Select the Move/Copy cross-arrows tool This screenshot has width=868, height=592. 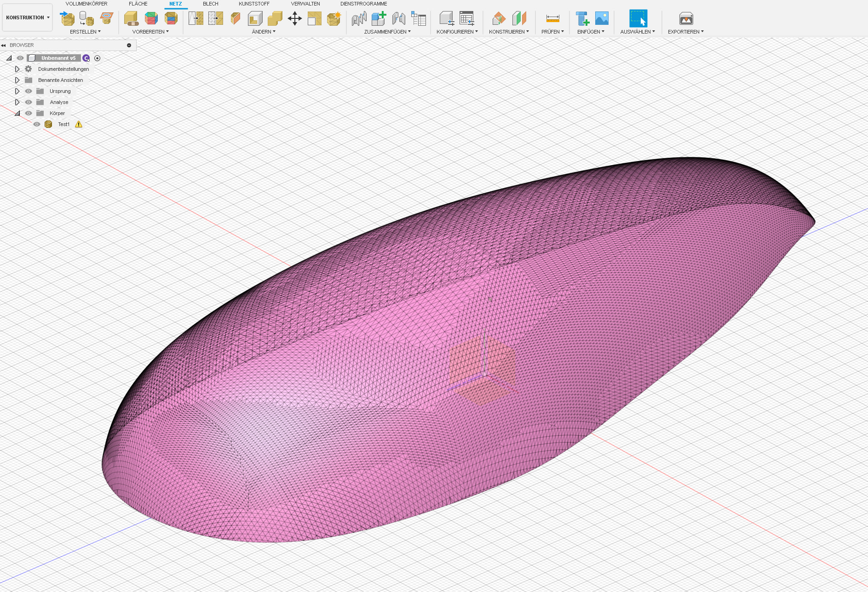[x=294, y=18]
